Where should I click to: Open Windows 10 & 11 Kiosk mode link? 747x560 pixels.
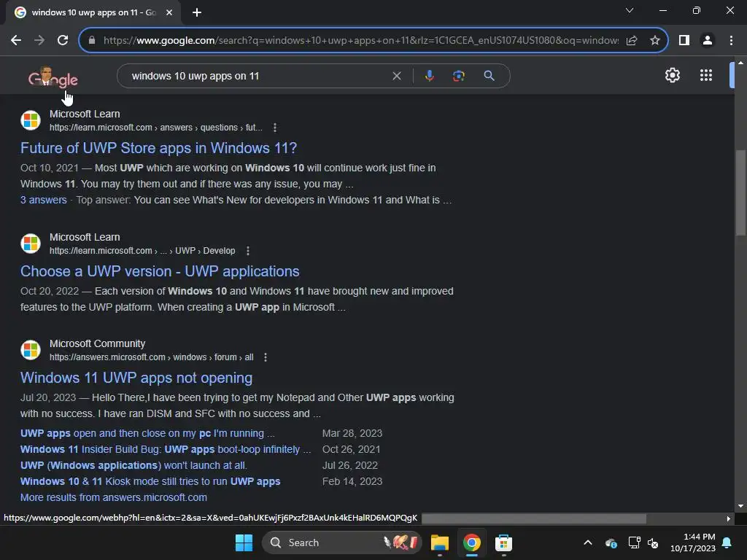click(150, 481)
